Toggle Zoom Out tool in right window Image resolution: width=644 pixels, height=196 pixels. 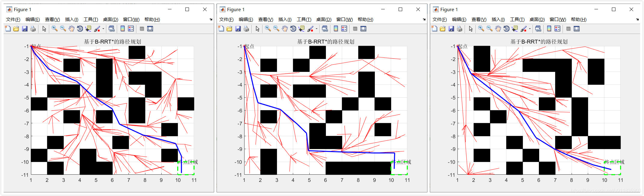click(x=490, y=29)
